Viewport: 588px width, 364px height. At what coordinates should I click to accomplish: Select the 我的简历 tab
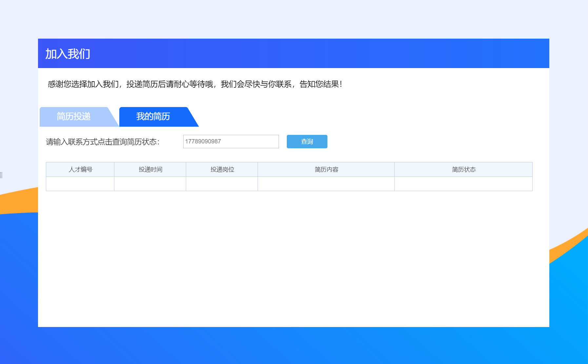[153, 117]
